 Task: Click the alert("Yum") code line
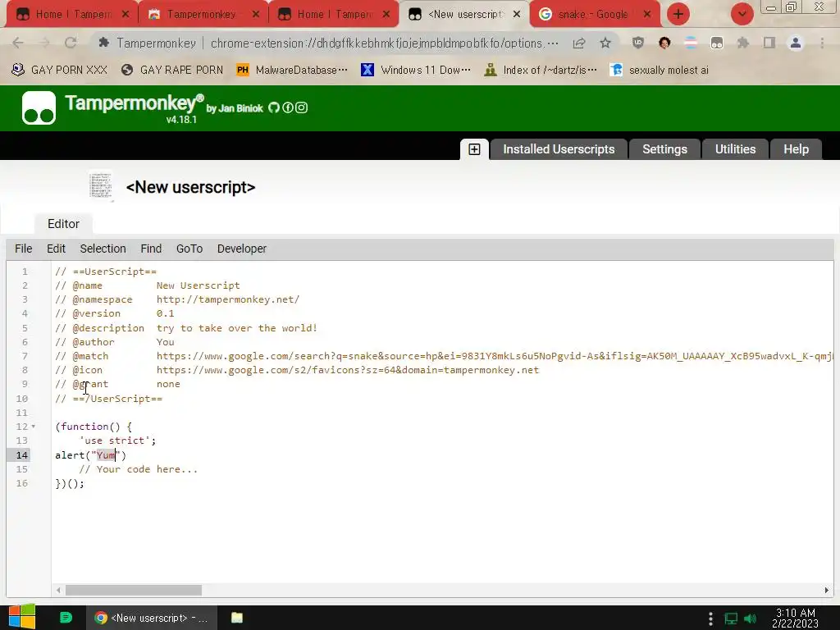[90, 454]
